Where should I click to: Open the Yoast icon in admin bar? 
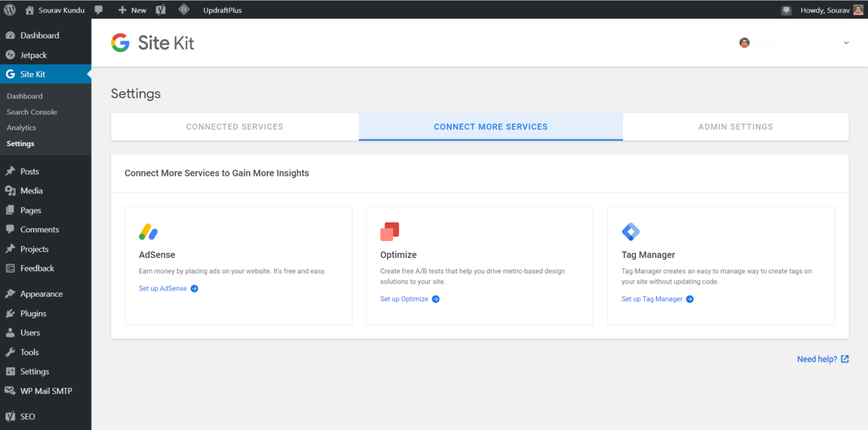point(161,10)
